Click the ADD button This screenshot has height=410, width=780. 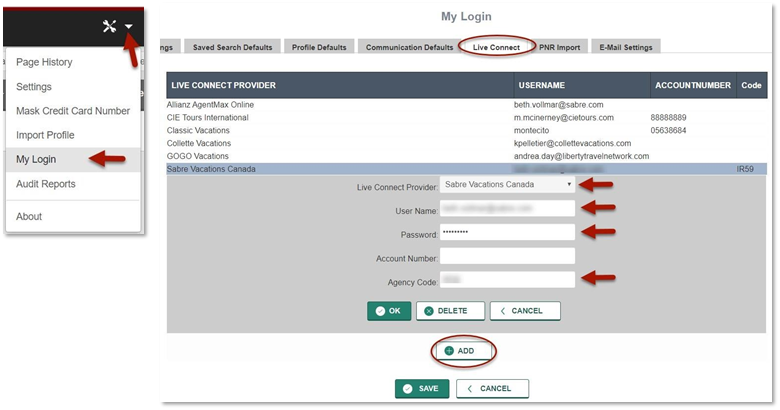(x=463, y=351)
